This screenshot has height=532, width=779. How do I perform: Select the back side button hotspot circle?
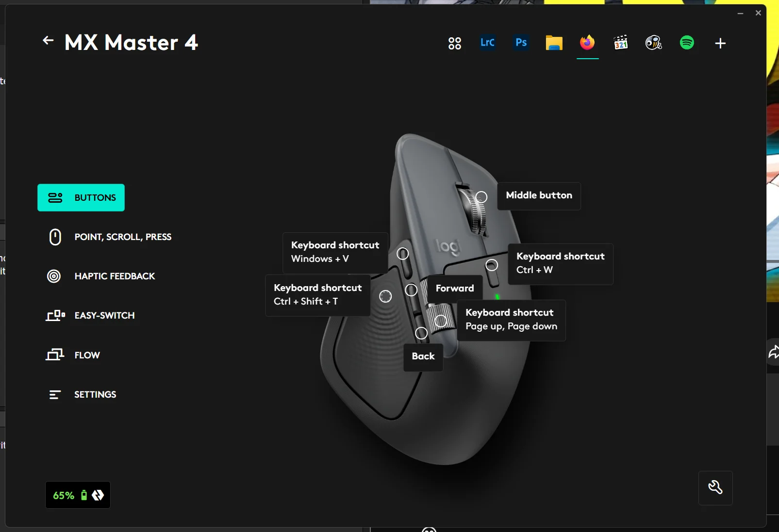[x=421, y=333]
